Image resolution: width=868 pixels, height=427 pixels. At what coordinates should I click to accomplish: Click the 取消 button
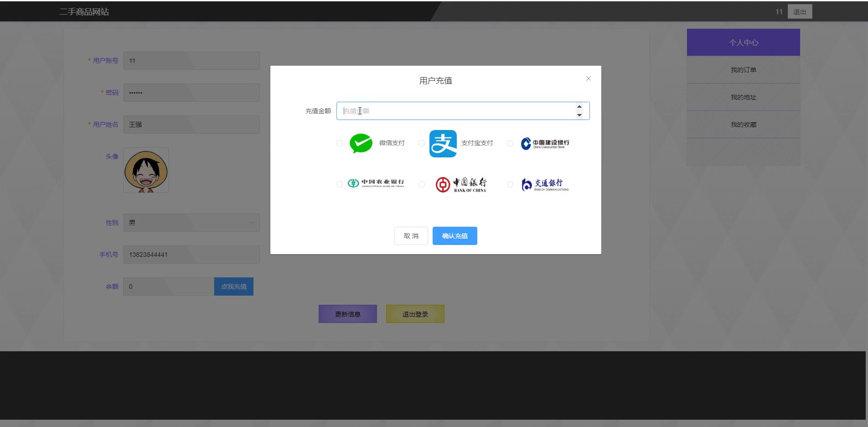pos(411,236)
